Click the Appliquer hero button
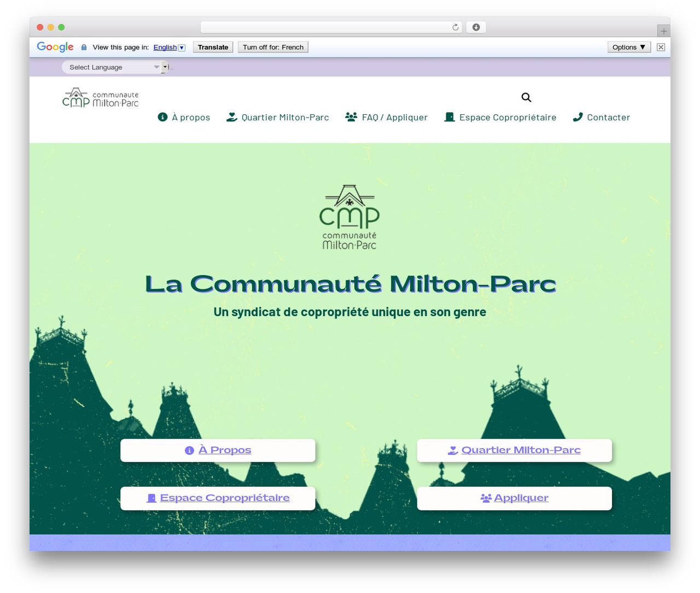Image resolution: width=700 pixels, height=593 pixels. (514, 498)
